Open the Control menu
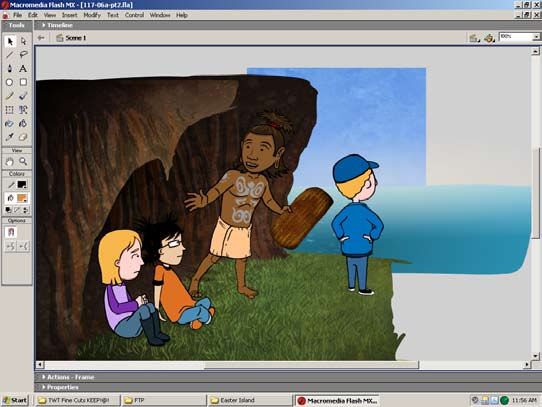The height and width of the screenshot is (407, 542). point(134,15)
